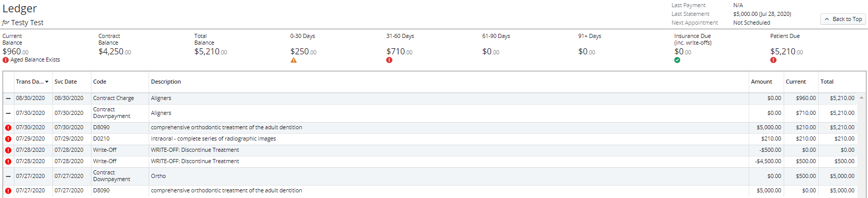Image resolution: width=868 pixels, height=198 pixels.
Task: Collapse the 07/30/2020 Contract Downpayment row
Action: tap(8, 113)
